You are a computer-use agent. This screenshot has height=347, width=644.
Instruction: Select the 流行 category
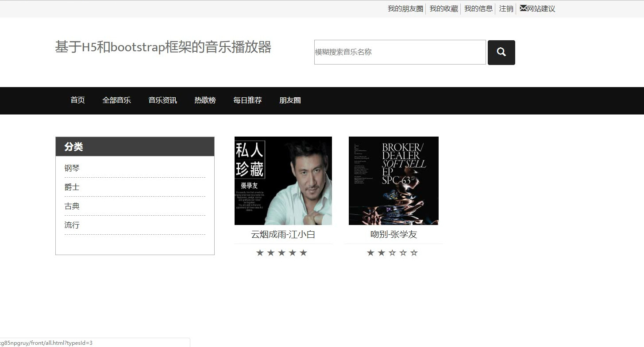[x=72, y=225]
